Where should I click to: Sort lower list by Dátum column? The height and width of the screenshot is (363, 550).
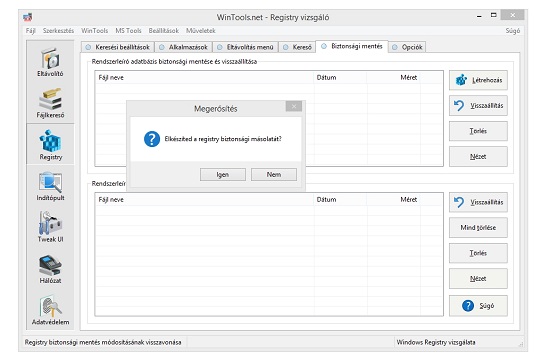[x=340, y=200]
